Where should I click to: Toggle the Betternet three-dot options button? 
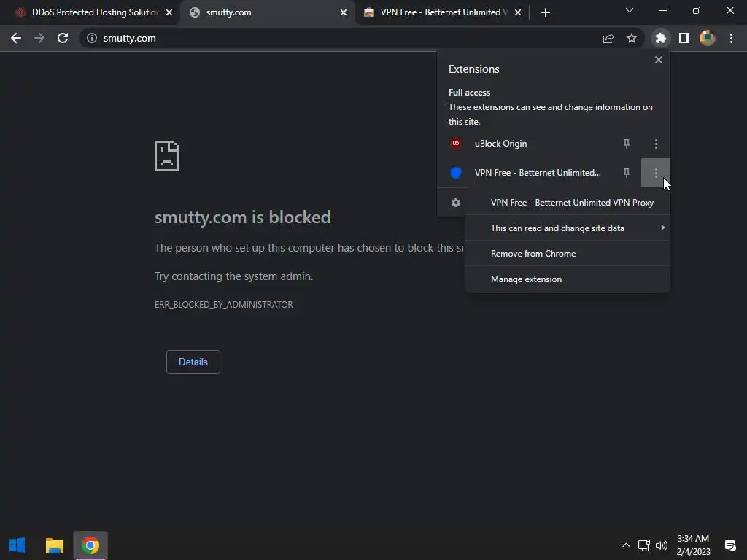click(656, 173)
